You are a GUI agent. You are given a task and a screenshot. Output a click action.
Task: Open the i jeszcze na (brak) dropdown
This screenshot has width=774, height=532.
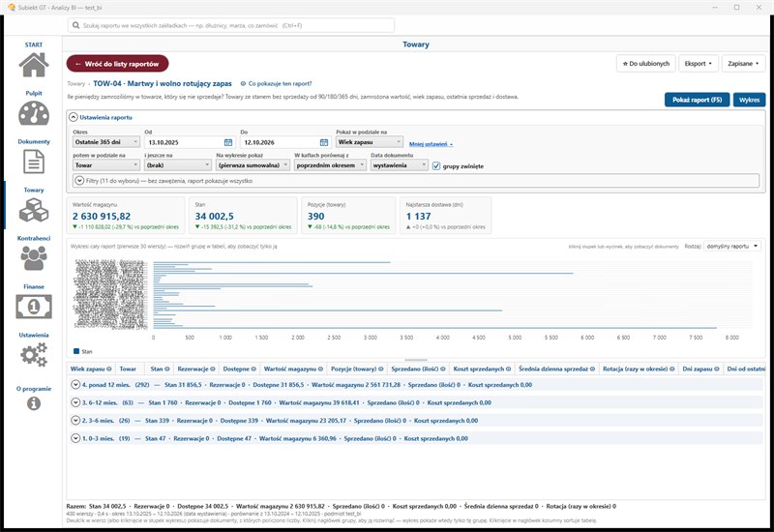tap(178, 165)
